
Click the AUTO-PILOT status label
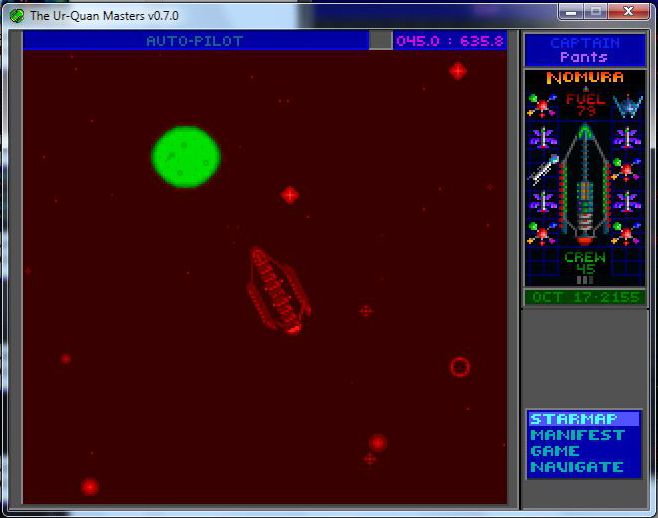tap(195, 41)
